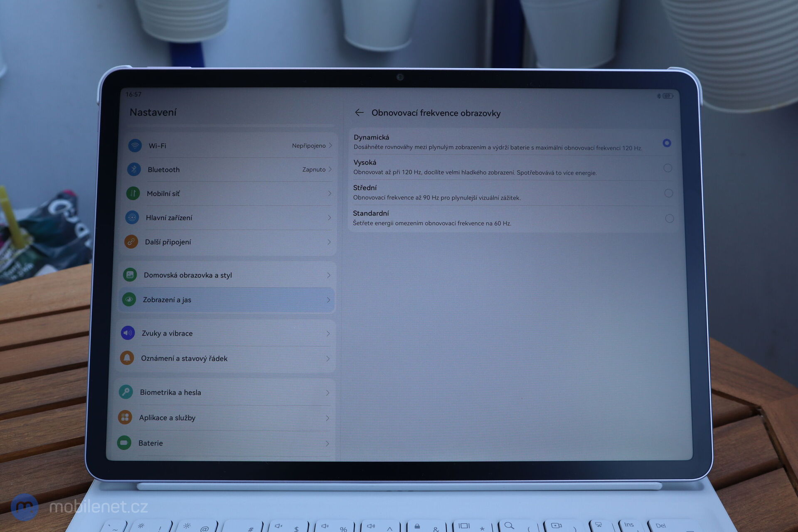798x532 pixels.
Task: Check the battery level indicator
Action: (x=667, y=95)
